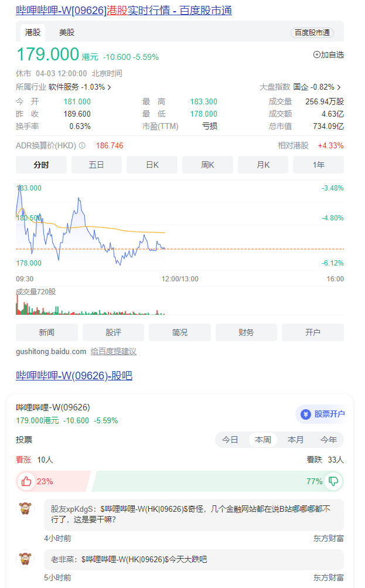Screen dimensions: 365x588
Task: Click the avatar of user 老非菜
Action: tap(25, 559)
